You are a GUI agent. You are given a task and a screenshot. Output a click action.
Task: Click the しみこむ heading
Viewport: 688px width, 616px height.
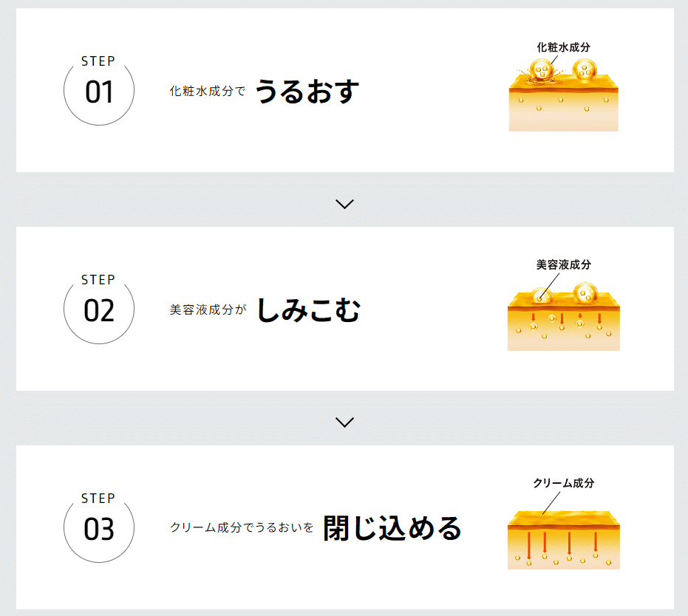308,310
